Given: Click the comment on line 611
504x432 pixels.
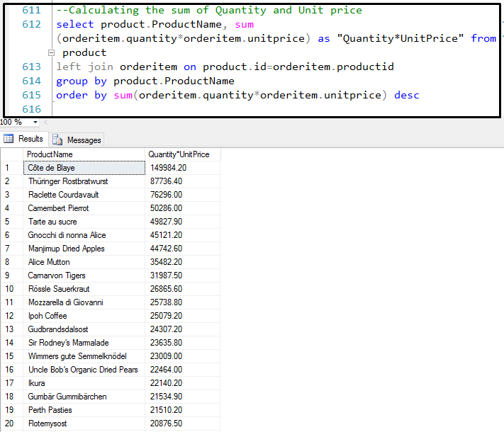Looking at the screenshot, I should click(x=209, y=11).
